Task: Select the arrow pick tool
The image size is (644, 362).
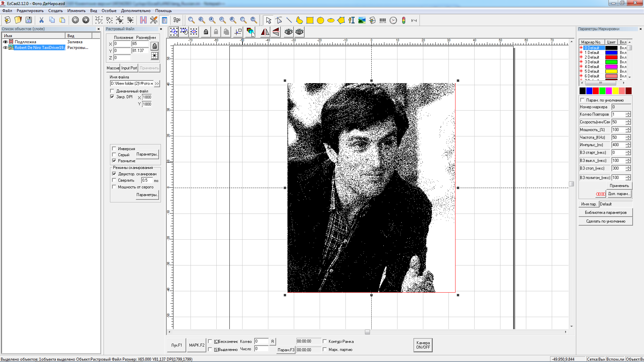Action: (x=268, y=20)
